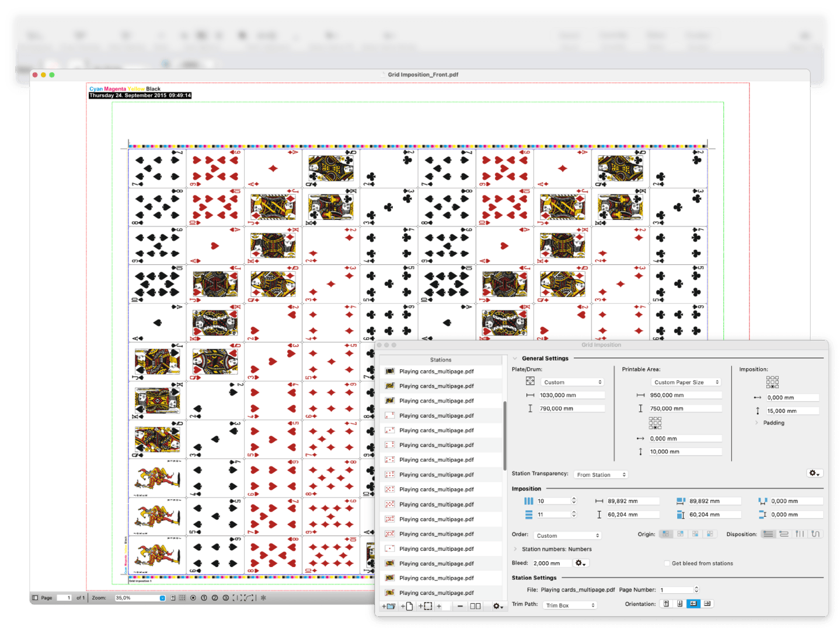Expand Station numbers: Numbers section
840x630 pixels.
click(x=515, y=549)
